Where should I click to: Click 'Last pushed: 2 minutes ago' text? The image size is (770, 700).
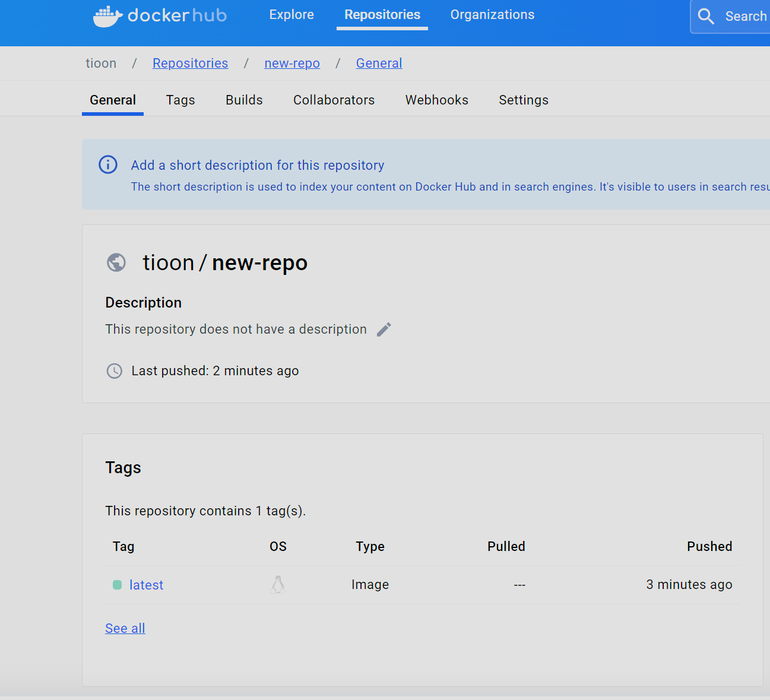click(215, 371)
